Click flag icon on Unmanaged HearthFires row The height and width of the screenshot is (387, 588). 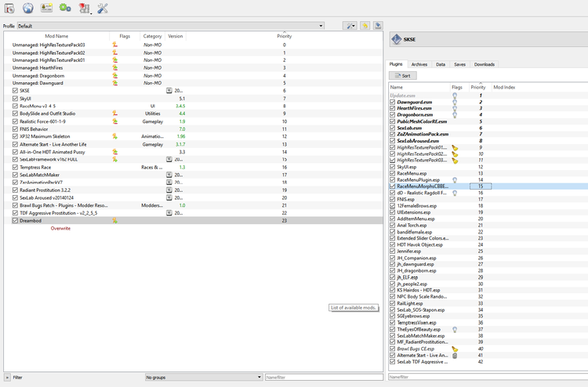coord(114,68)
